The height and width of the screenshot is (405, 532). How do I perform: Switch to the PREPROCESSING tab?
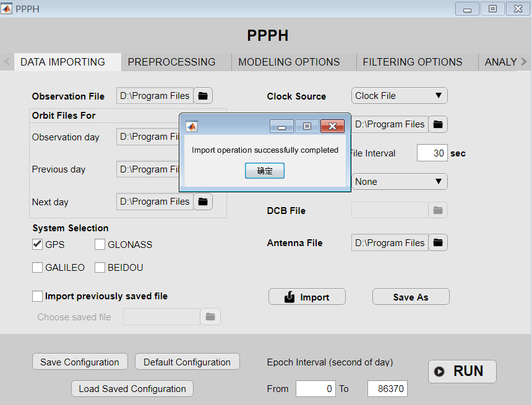tap(171, 62)
